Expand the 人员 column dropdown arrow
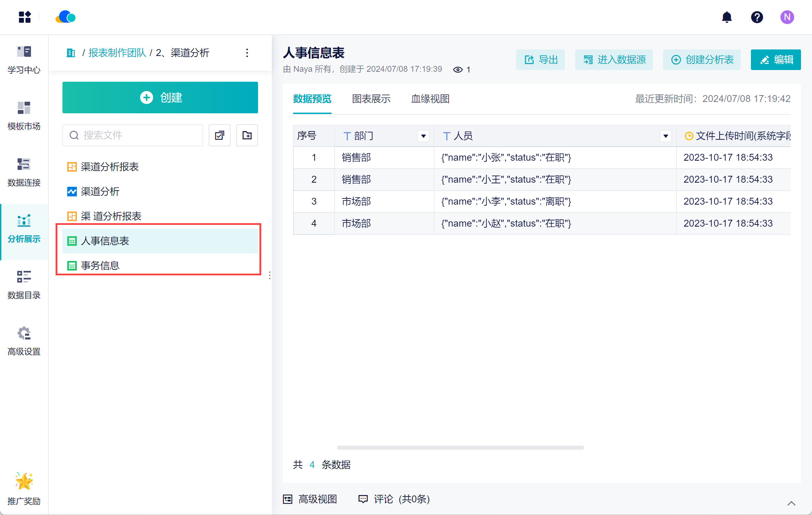 coord(665,136)
